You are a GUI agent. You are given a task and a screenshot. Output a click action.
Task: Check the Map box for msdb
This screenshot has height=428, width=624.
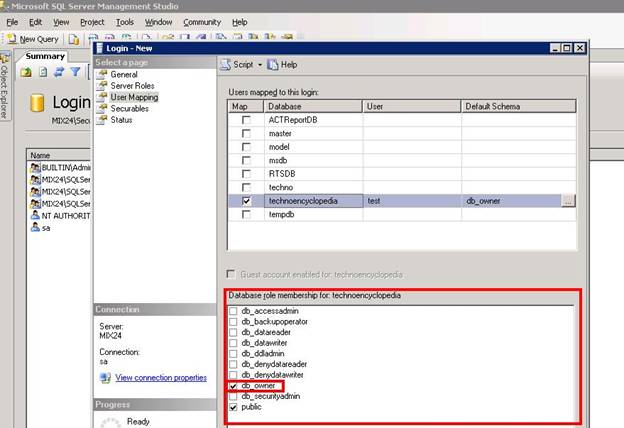246,160
